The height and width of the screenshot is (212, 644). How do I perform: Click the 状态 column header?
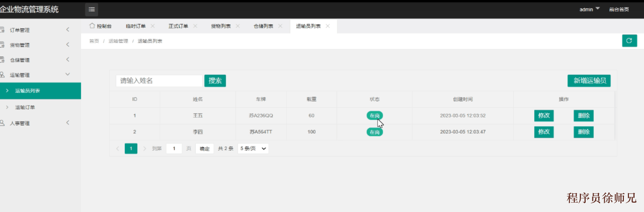tap(375, 99)
